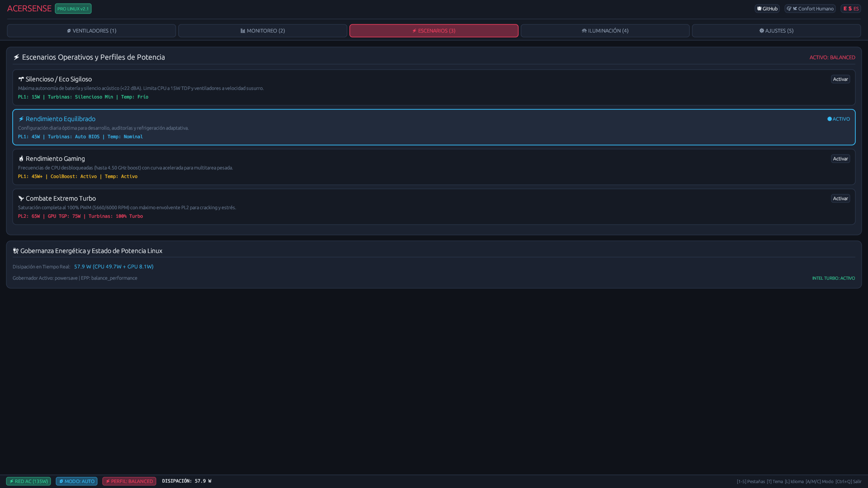The image size is (868, 488).
Task: Click DISIPACIÓN: 57.9 W in status bar
Action: pyautogui.click(x=187, y=481)
